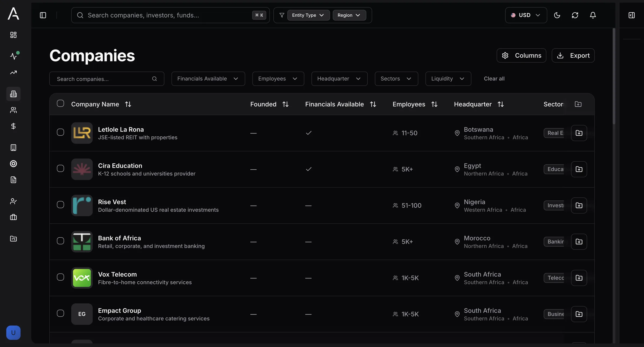The width and height of the screenshot is (644, 347).
Task: Expand the Headquarter filter dropdown
Action: 339,79
